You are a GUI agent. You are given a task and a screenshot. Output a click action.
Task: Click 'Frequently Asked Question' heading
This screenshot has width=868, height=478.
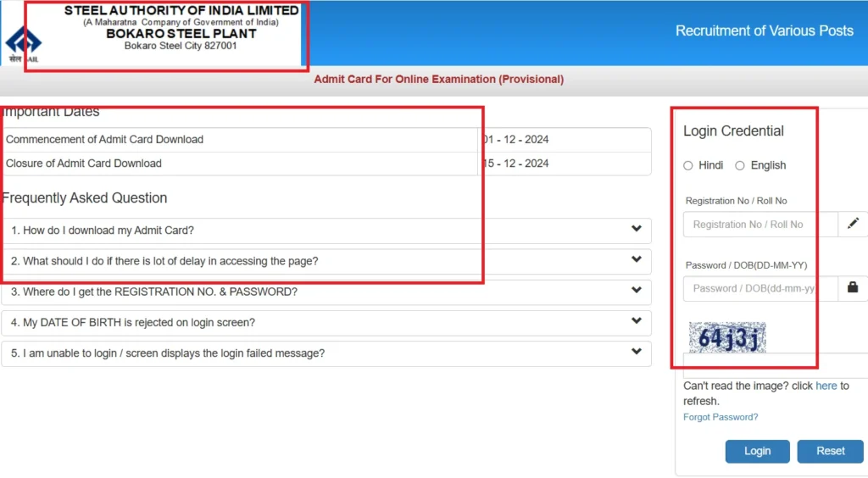tap(84, 198)
